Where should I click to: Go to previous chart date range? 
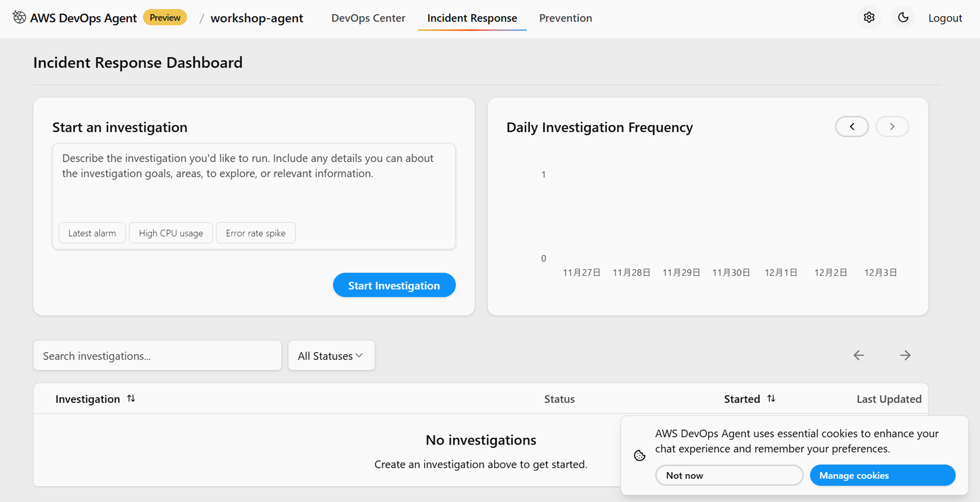(851, 127)
